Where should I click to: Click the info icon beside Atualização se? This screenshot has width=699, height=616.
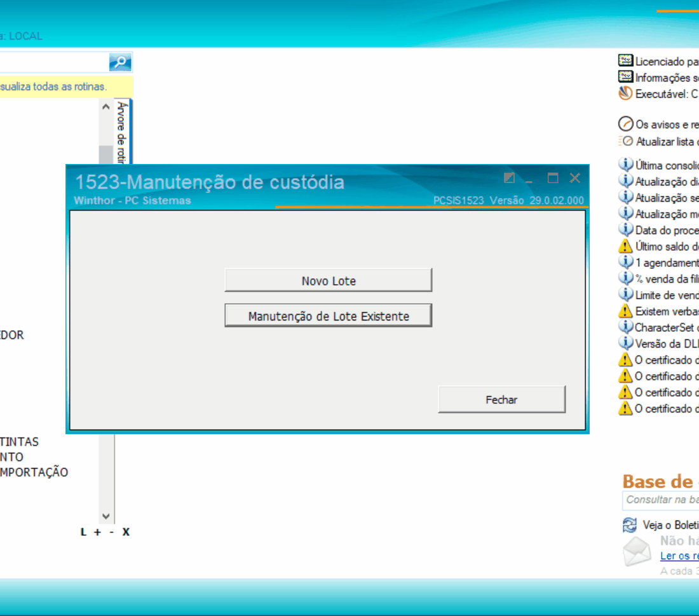625,197
